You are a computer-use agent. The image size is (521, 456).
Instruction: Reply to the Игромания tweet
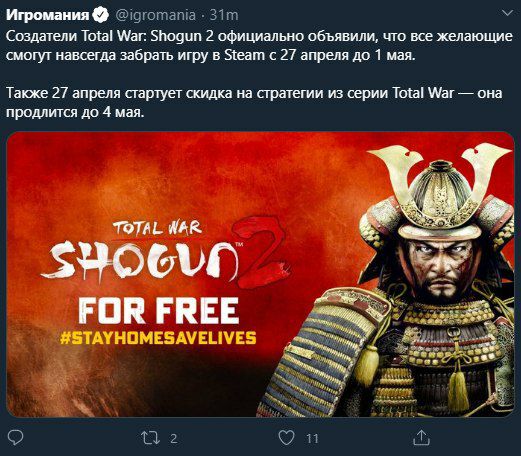pyautogui.click(x=15, y=438)
